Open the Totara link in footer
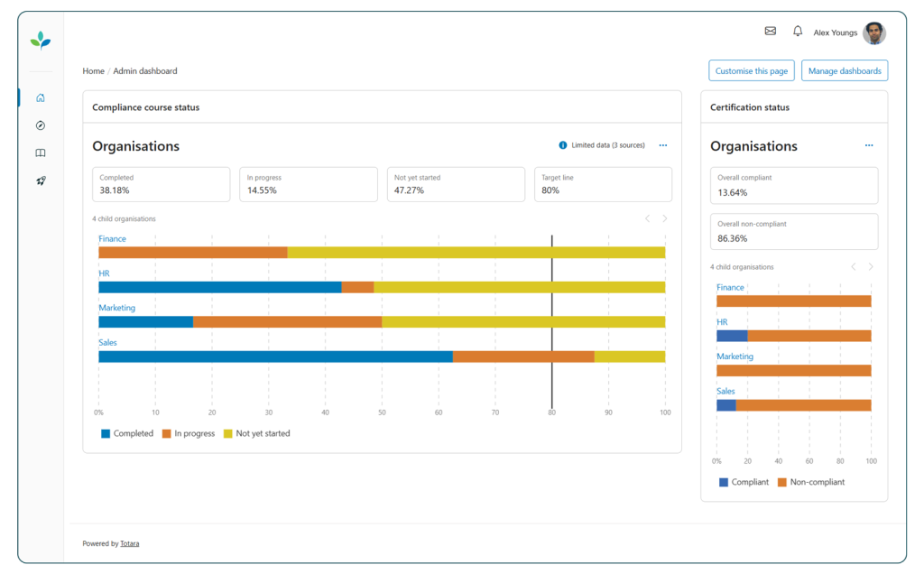This screenshot has width=924, height=574. tap(130, 543)
